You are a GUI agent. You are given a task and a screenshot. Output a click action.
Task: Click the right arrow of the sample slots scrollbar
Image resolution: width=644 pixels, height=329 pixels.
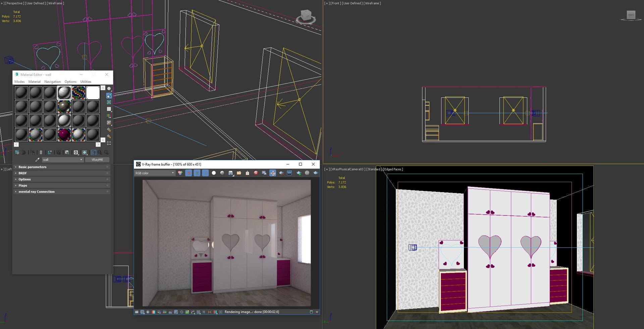coord(98,145)
